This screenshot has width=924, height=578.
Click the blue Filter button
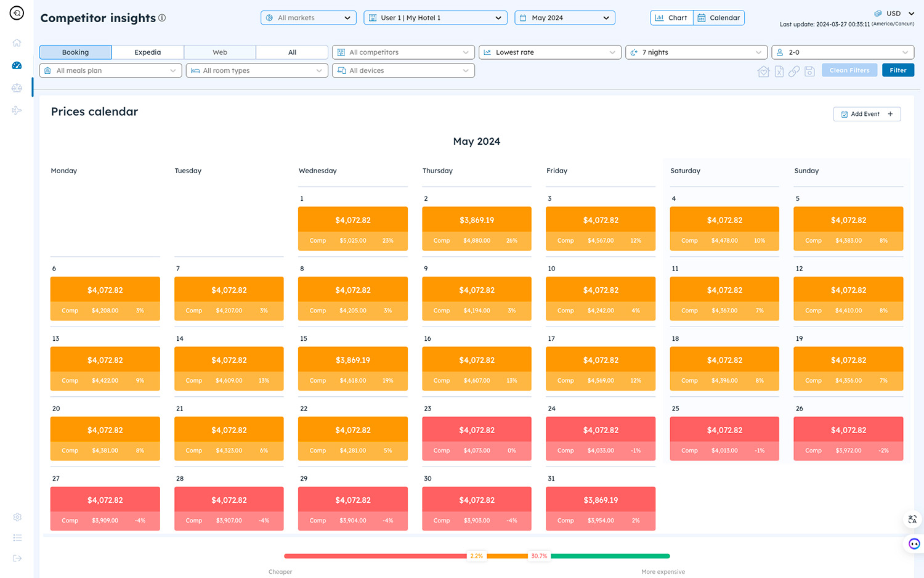point(898,70)
